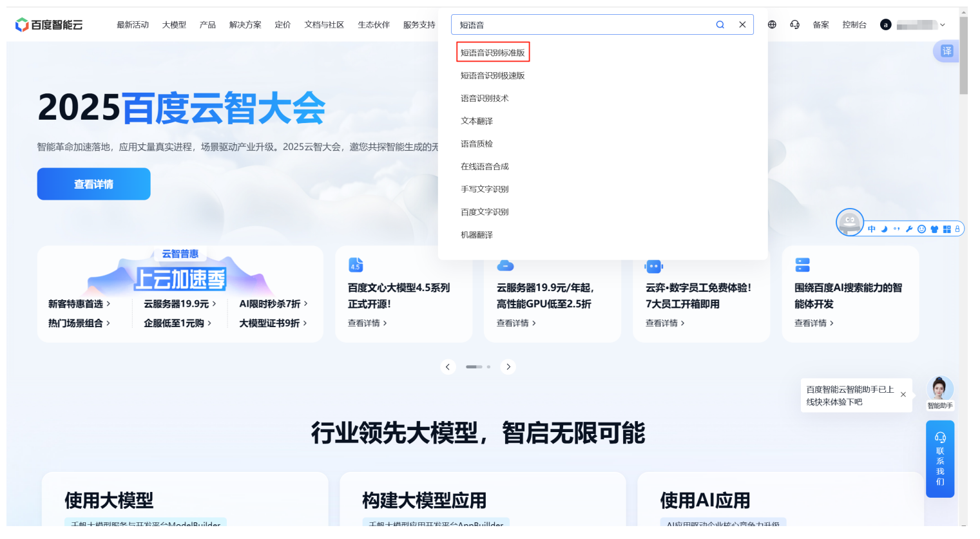Image resolution: width=980 pixels, height=539 pixels.
Task: Expand the account name dropdown arrow
Action: (x=943, y=25)
